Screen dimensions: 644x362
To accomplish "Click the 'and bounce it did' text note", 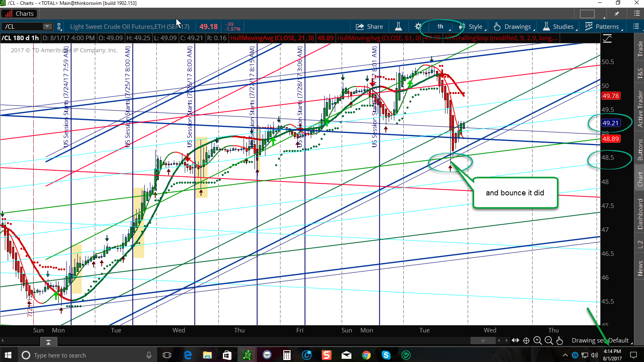I will tap(515, 193).
